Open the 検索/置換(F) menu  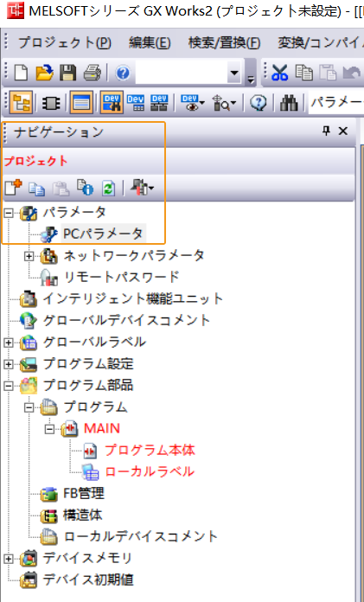pyautogui.click(x=224, y=42)
